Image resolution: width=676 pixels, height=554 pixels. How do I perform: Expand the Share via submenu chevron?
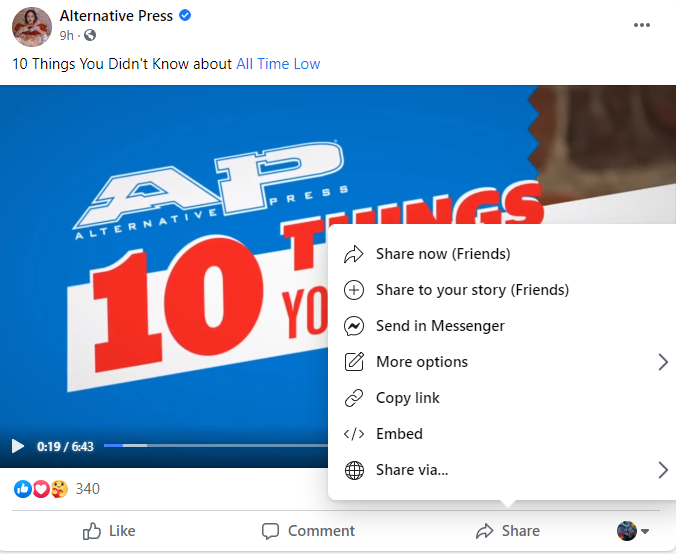[x=663, y=470]
